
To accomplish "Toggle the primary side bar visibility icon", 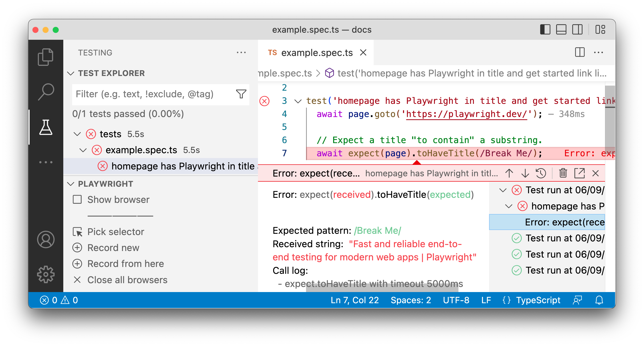I will tap(546, 30).
